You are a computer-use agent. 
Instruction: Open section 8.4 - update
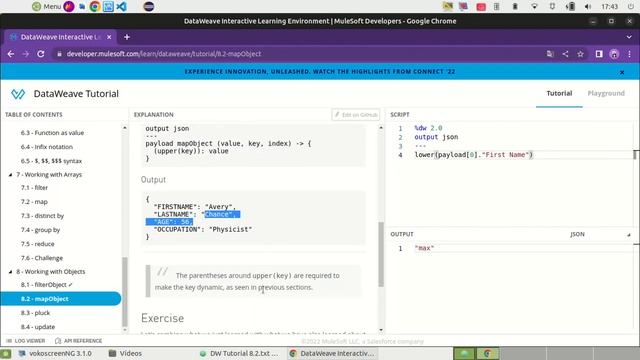(x=38, y=327)
